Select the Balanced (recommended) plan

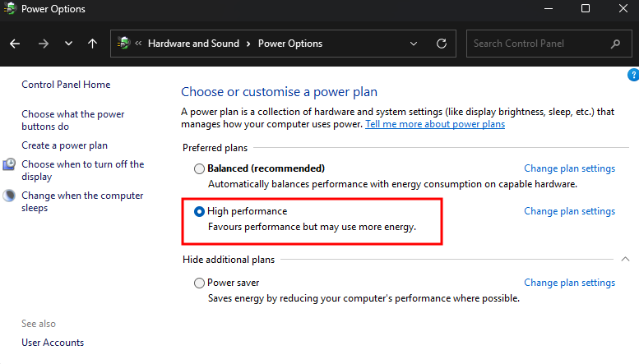pos(199,168)
